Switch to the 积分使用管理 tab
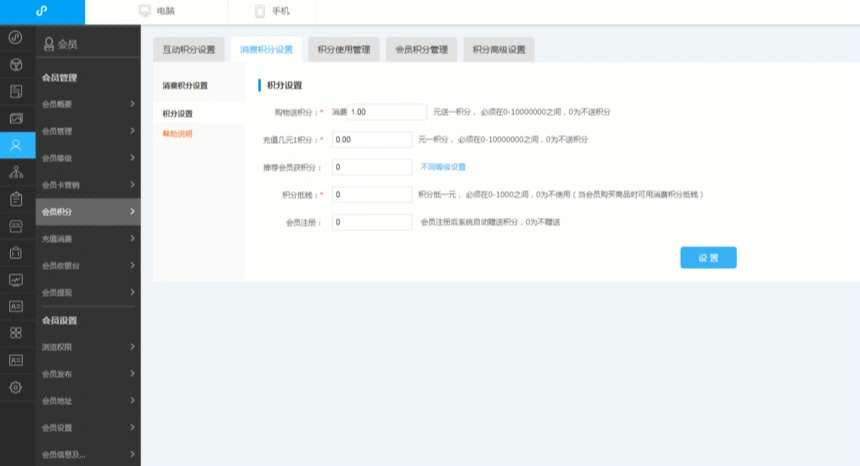The image size is (860, 466). [x=344, y=49]
